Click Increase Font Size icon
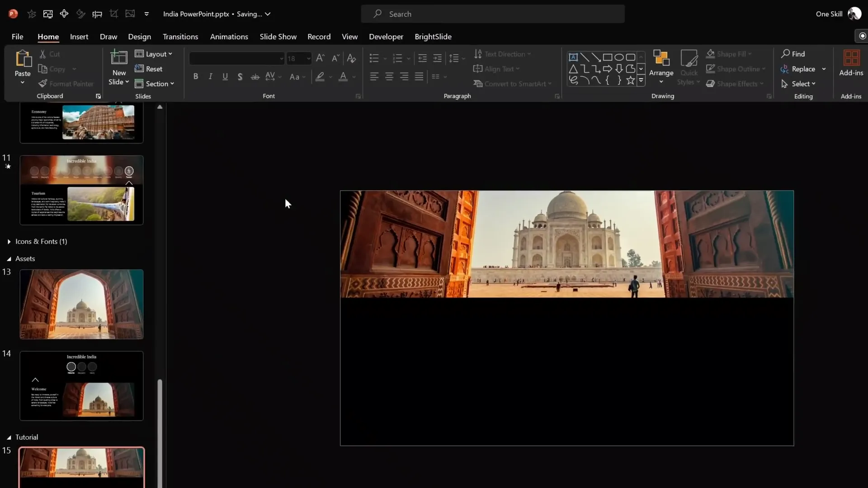868x488 pixels. point(320,58)
